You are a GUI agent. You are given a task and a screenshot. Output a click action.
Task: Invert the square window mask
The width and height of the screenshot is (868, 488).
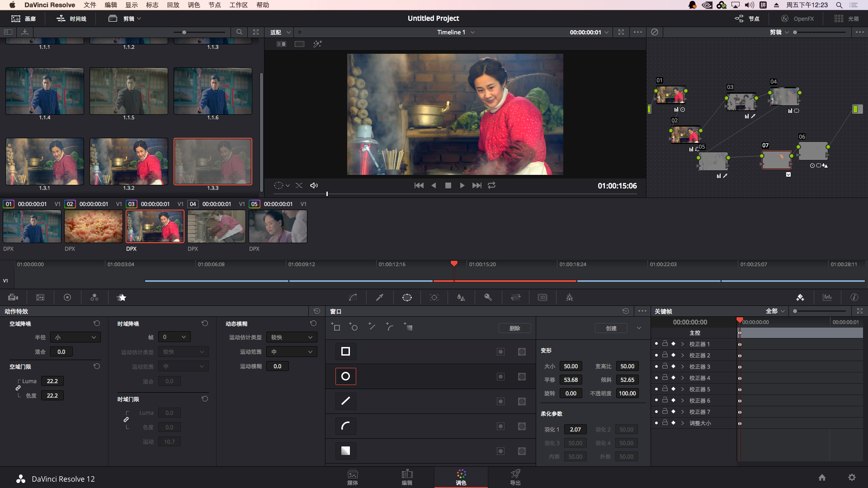500,352
